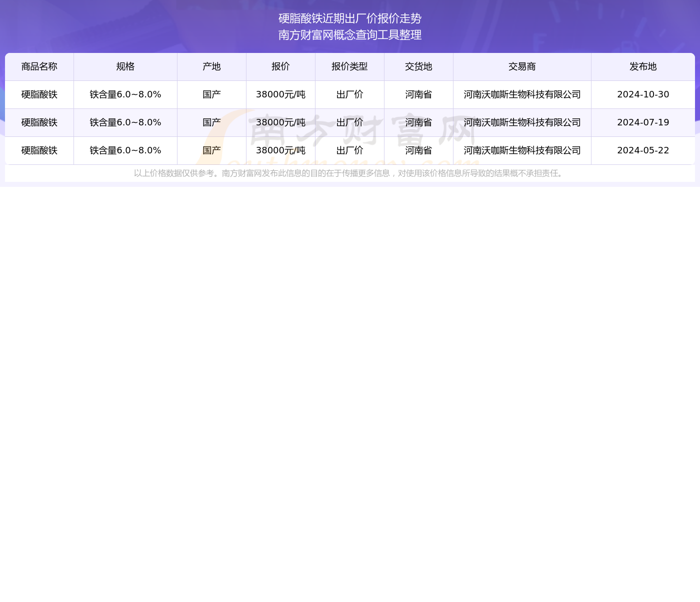Viewport: 700px width, 602px height.
Task: Click the date 2024-07-19
Action: [x=643, y=122]
